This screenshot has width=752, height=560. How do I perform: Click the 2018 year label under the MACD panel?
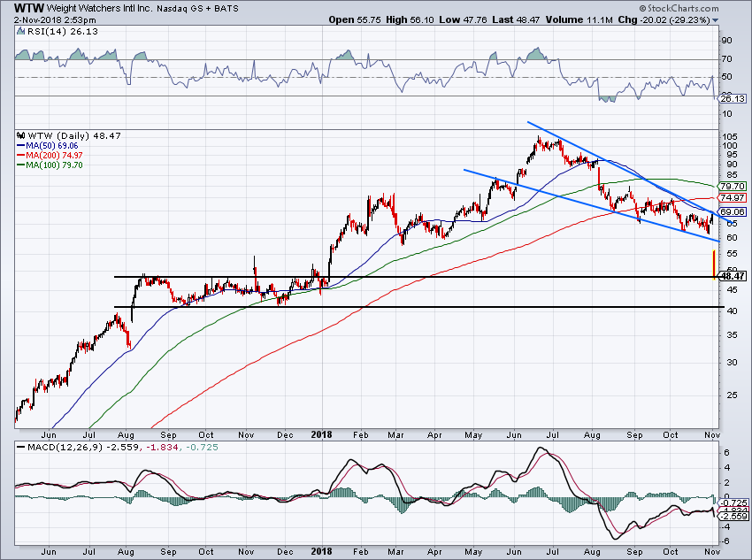321,551
